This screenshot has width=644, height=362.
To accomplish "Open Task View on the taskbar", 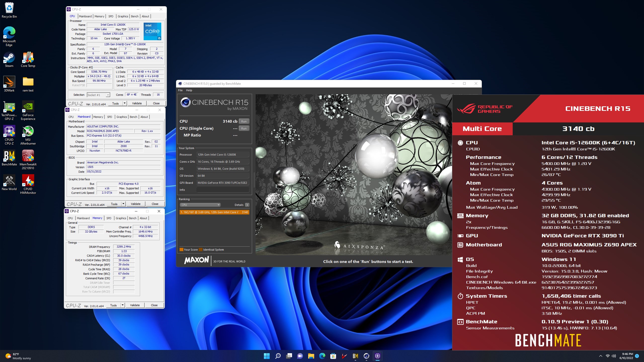I will [x=289, y=356].
